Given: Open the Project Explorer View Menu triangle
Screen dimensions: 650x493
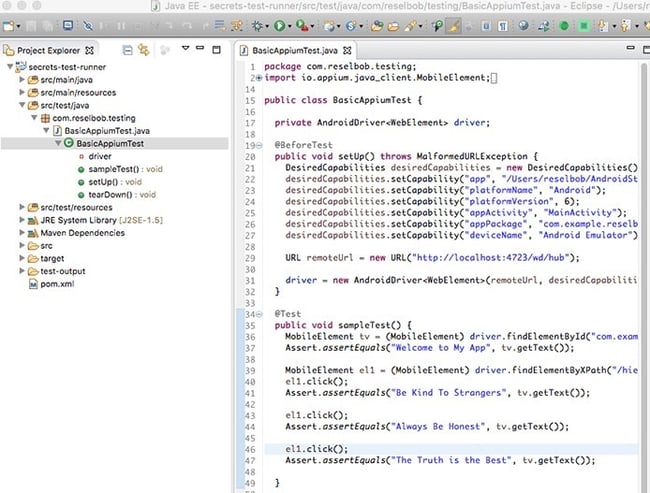Looking at the screenshot, I should [x=185, y=49].
